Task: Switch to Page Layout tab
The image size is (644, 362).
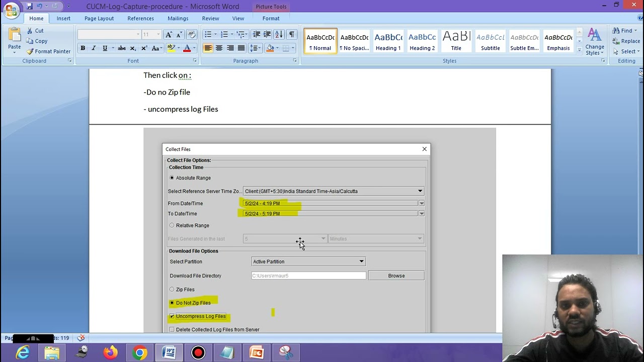Action: (x=99, y=18)
